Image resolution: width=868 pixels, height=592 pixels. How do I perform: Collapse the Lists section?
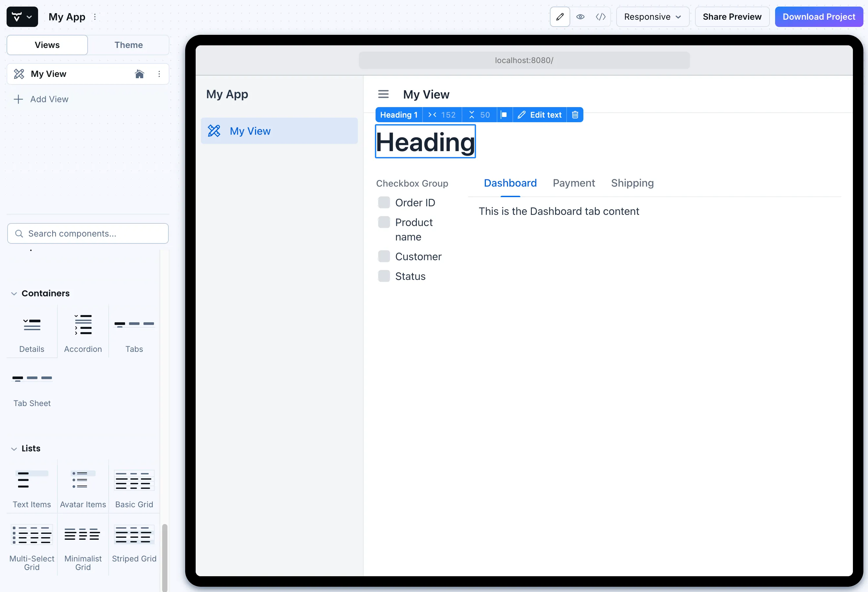[x=14, y=448]
